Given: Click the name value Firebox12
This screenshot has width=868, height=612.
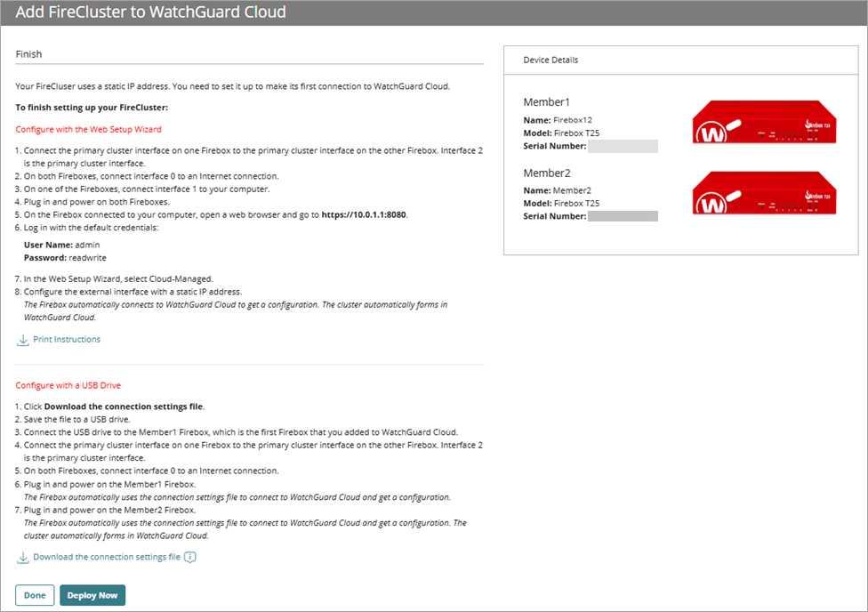Looking at the screenshot, I should click(x=573, y=119).
